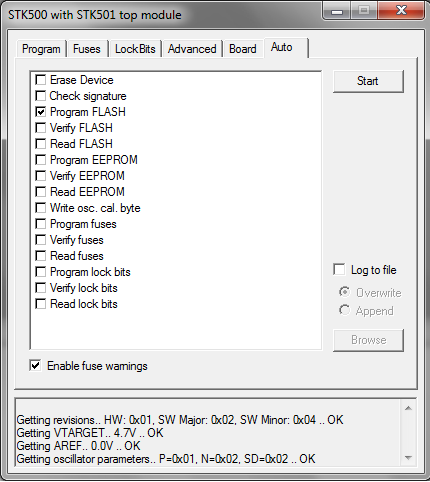
Task: Disable Enable fuse warnings checkbox
Action: click(x=35, y=366)
